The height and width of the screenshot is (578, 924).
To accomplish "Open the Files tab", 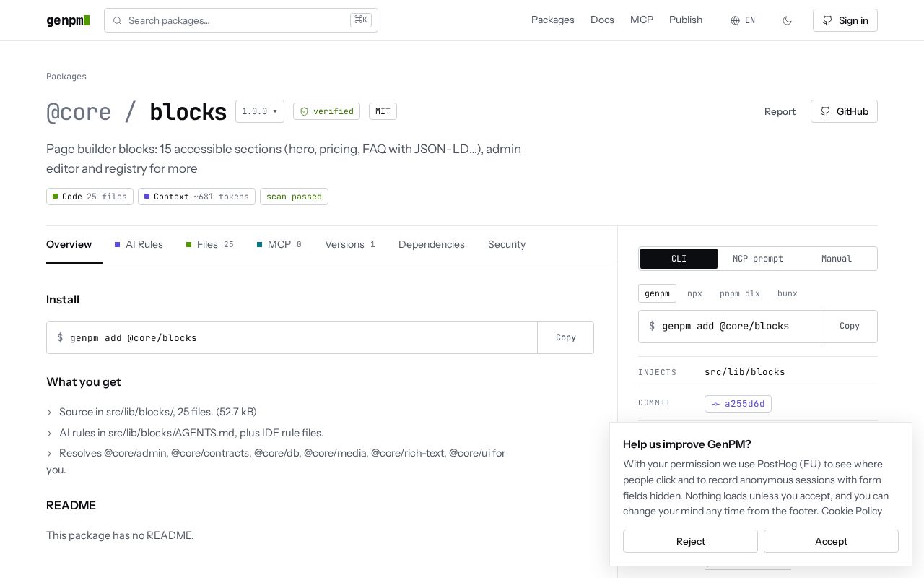I will click(209, 244).
